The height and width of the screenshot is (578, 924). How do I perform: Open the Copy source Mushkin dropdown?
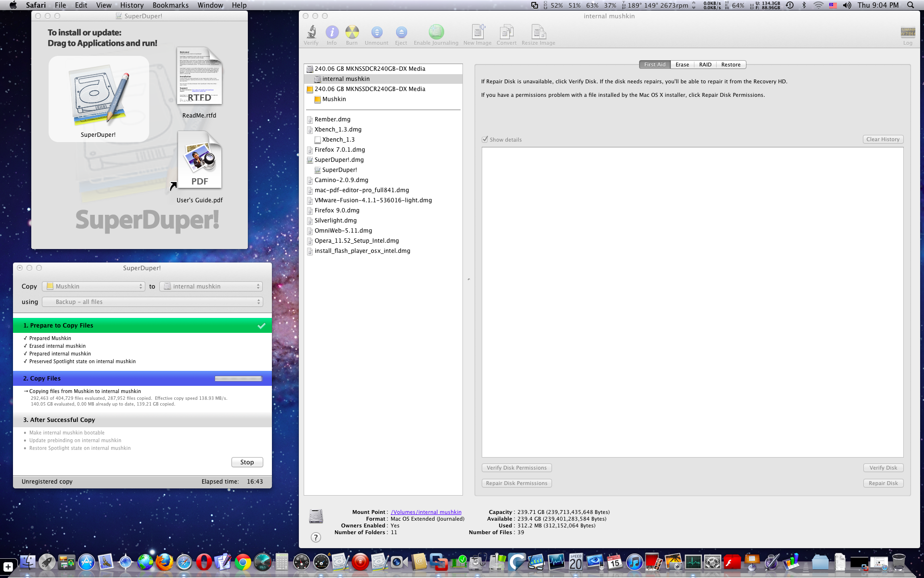pyautogui.click(x=93, y=287)
